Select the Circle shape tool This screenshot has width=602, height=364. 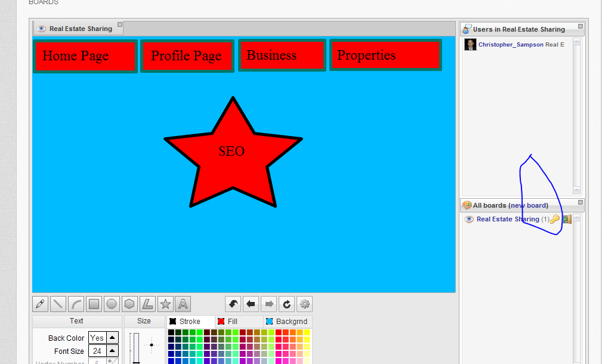click(x=112, y=304)
